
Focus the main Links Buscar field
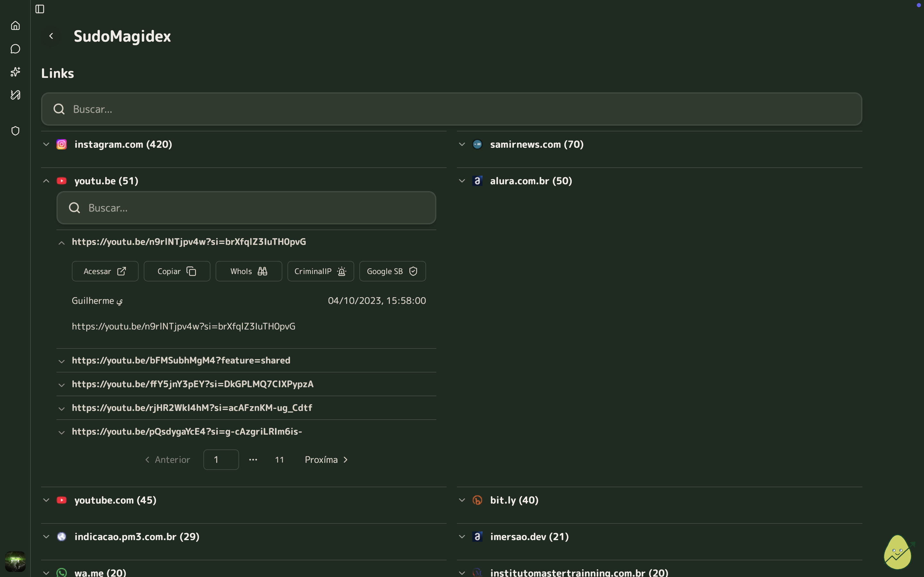(x=451, y=109)
